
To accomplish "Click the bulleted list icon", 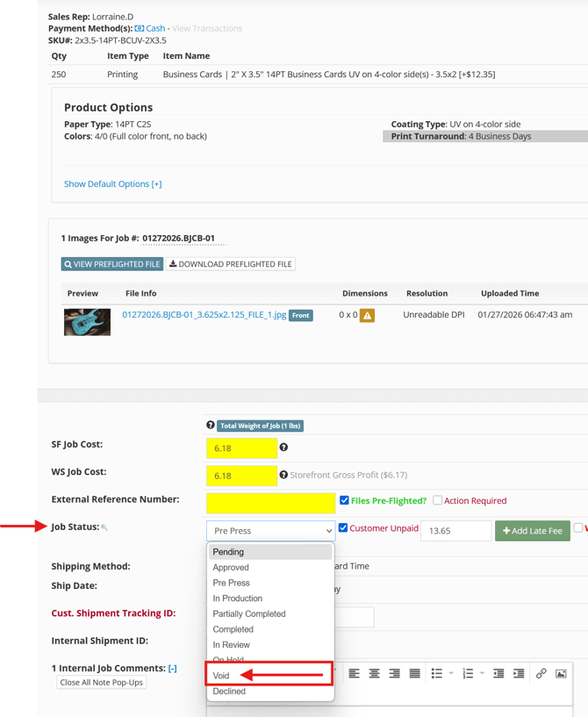I will [x=437, y=673].
